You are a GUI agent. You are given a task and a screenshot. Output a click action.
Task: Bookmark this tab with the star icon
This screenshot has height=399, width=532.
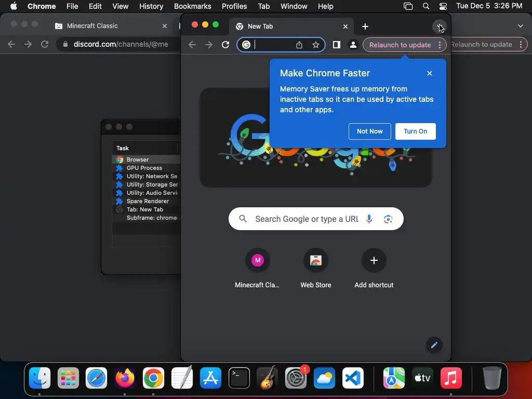(x=316, y=45)
